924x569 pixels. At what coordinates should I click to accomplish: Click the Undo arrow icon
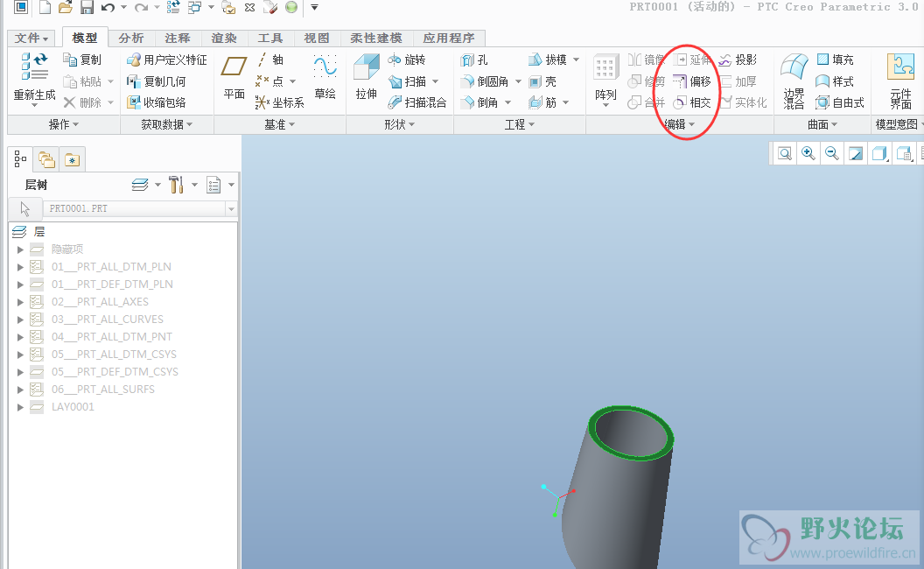coord(108,8)
